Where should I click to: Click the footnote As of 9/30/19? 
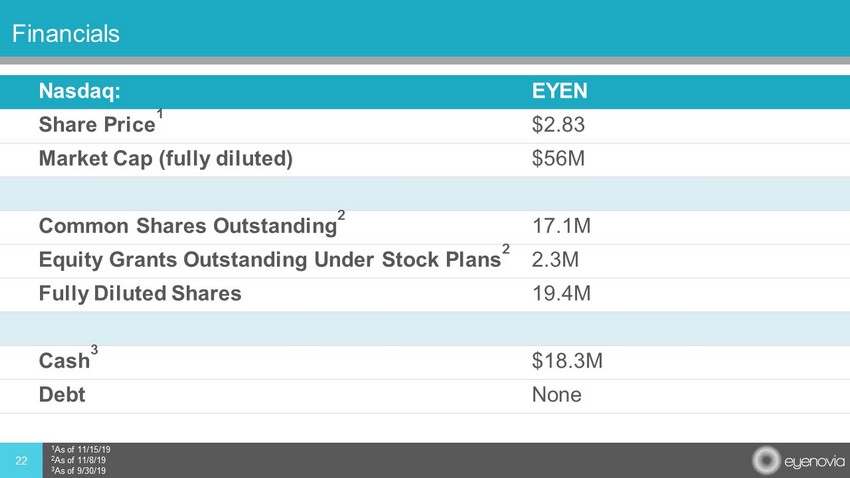coord(80,470)
